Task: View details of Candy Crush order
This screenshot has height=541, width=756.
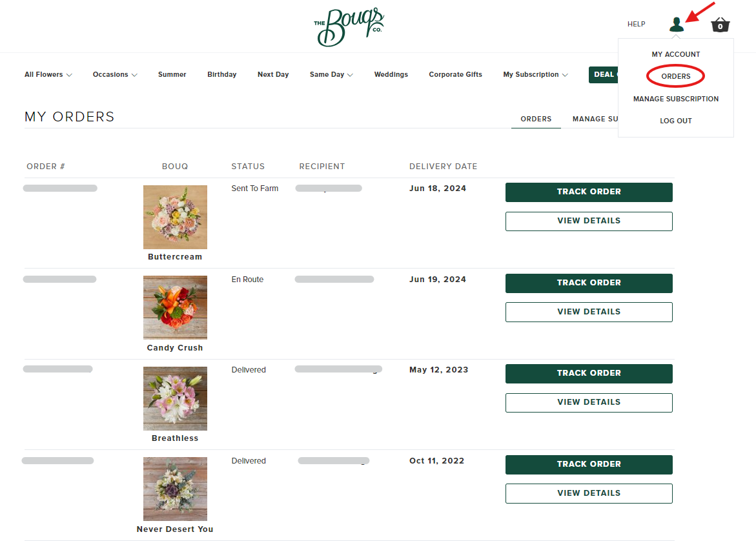Action: [589, 312]
